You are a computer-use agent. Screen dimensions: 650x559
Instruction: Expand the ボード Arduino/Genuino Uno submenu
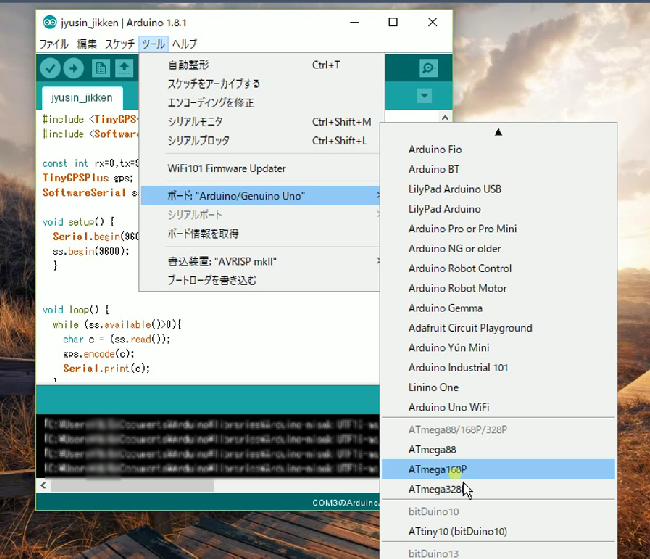(x=260, y=196)
